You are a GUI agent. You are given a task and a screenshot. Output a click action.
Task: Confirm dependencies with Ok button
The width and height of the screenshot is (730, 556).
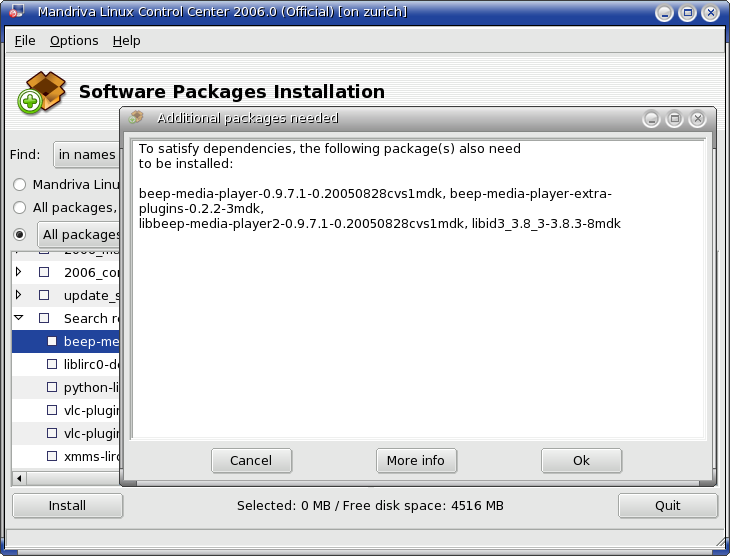click(x=581, y=461)
